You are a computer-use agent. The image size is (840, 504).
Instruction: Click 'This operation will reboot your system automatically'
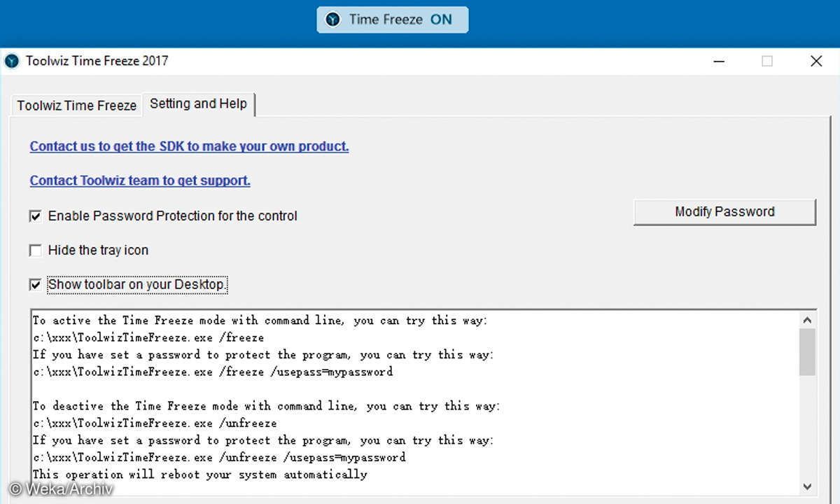(x=200, y=475)
